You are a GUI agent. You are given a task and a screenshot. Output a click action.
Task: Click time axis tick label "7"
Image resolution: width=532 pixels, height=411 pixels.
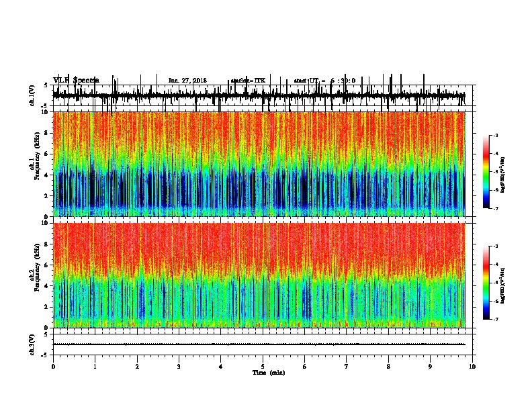point(347,366)
